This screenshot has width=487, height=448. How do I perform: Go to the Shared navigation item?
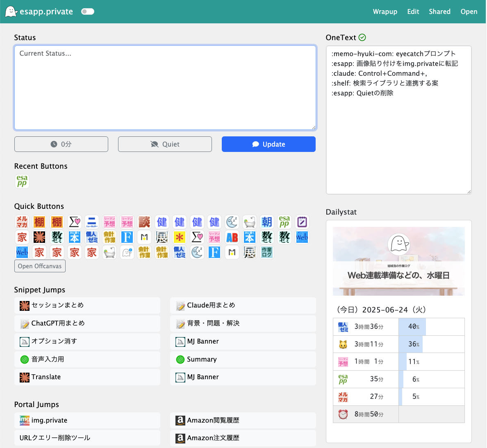tap(439, 11)
